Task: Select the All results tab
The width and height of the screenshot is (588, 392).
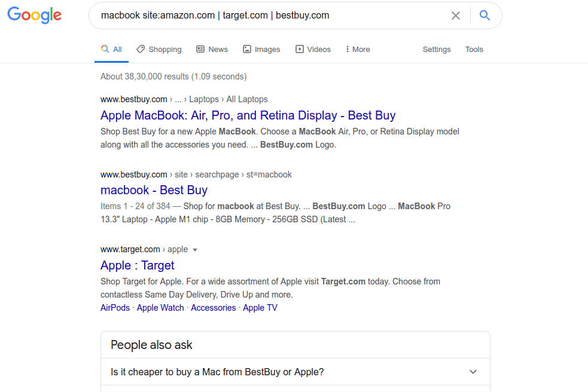Action: click(111, 49)
